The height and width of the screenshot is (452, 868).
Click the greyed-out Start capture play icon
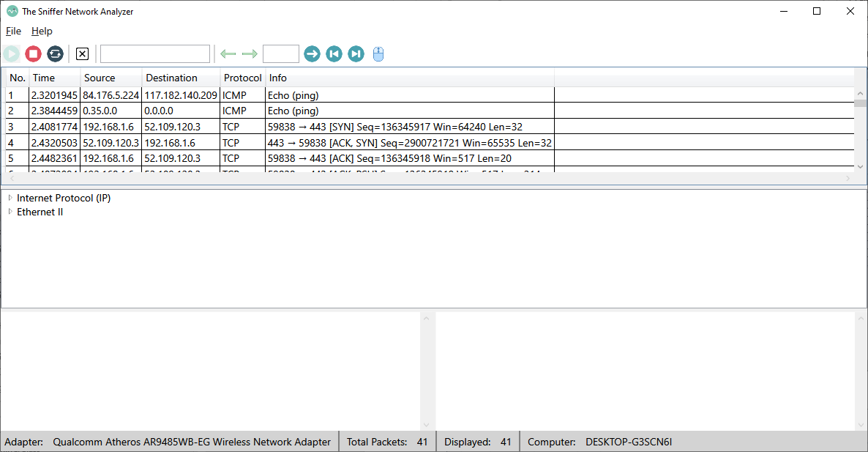tap(12, 53)
